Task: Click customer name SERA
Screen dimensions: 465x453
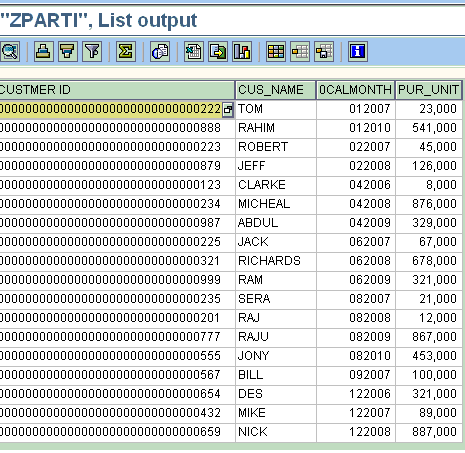Action: click(x=254, y=299)
